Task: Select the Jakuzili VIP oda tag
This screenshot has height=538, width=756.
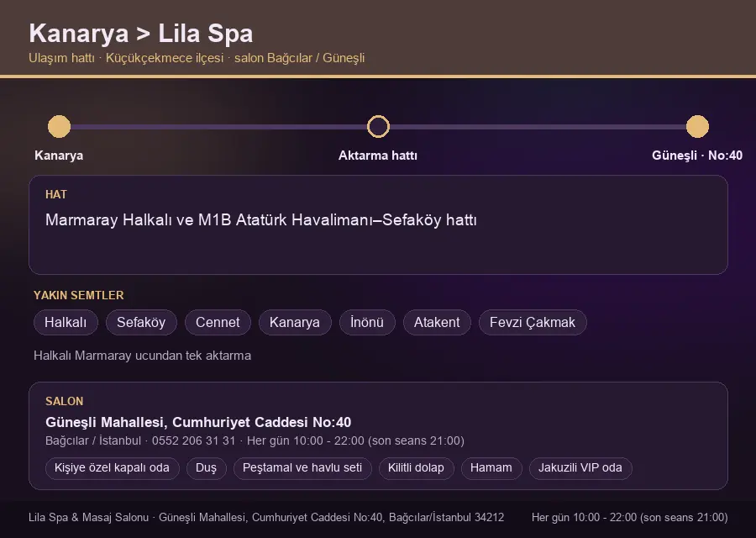Action: (580, 468)
